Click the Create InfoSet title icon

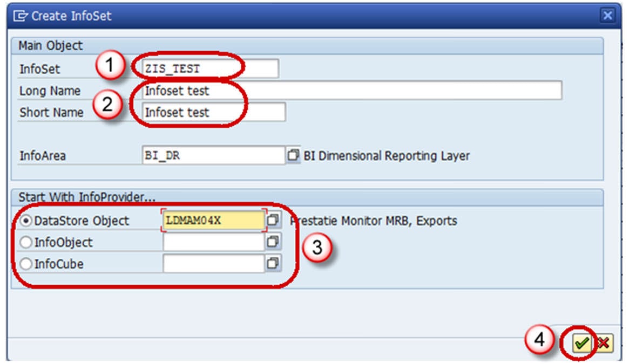20,16
